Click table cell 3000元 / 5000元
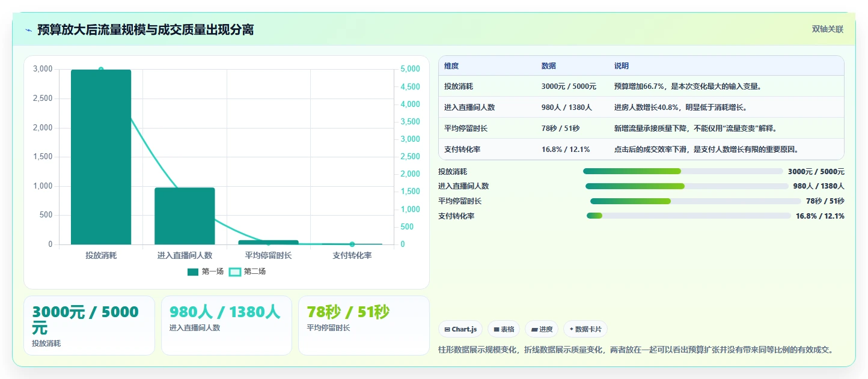 coord(569,86)
